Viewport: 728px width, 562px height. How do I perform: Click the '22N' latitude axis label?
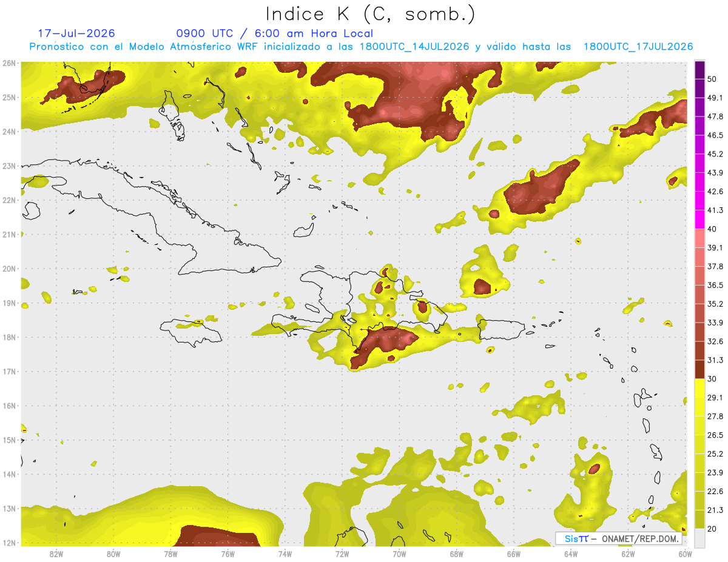coord(9,200)
